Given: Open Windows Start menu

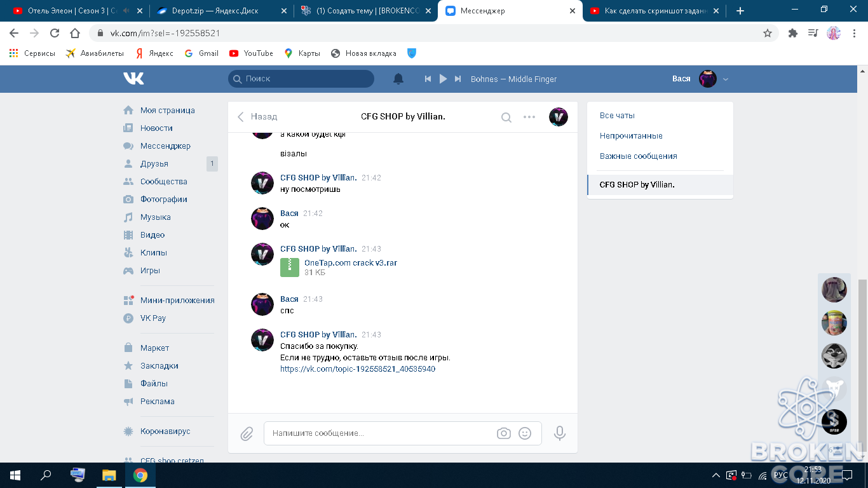Looking at the screenshot, I should 15,475.
